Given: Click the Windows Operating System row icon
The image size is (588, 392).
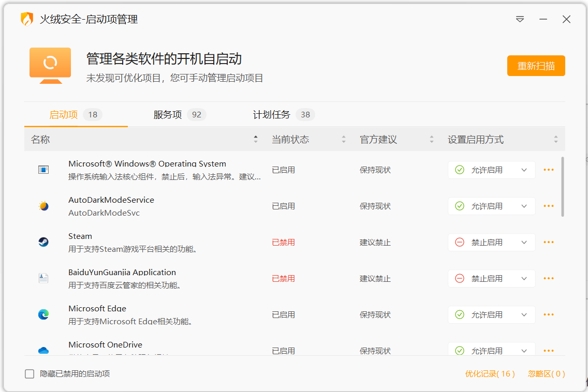Looking at the screenshot, I should (x=43, y=170).
